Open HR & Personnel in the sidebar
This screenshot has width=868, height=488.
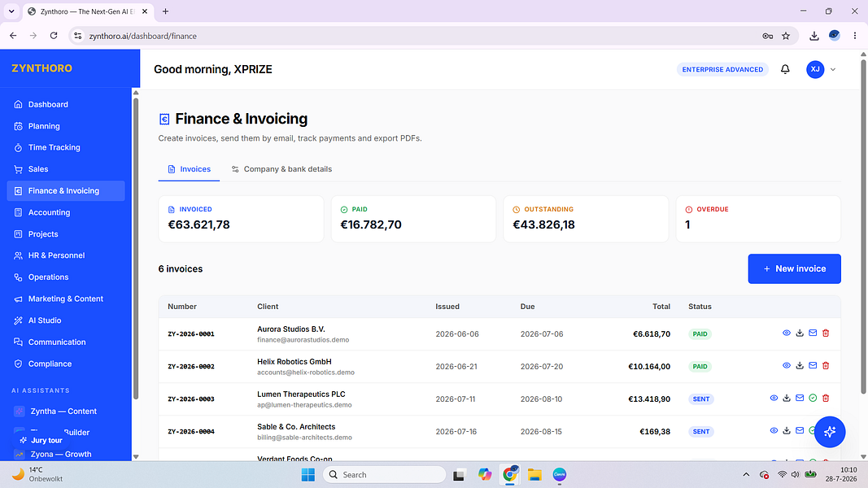click(66, 255)
